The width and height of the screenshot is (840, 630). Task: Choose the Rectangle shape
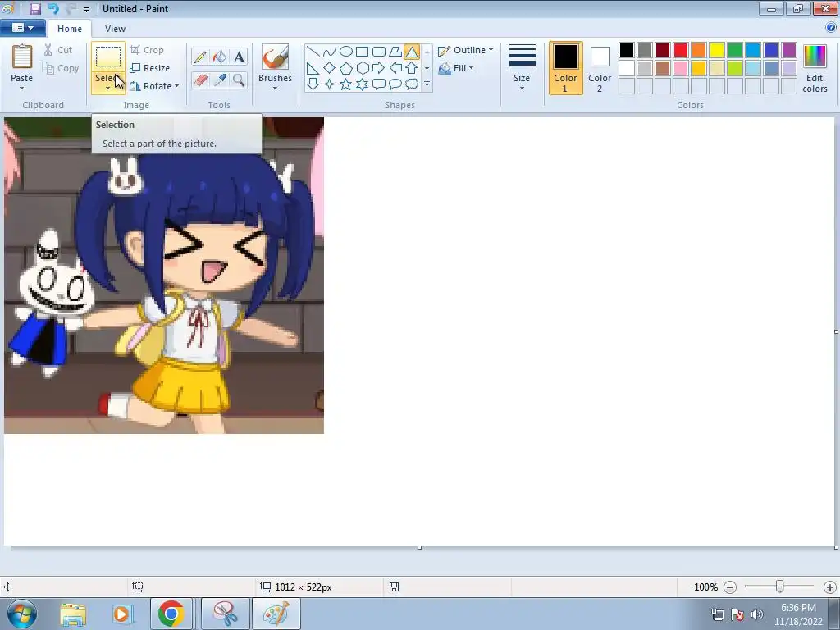pyautogui.click(x=362, y=52)
